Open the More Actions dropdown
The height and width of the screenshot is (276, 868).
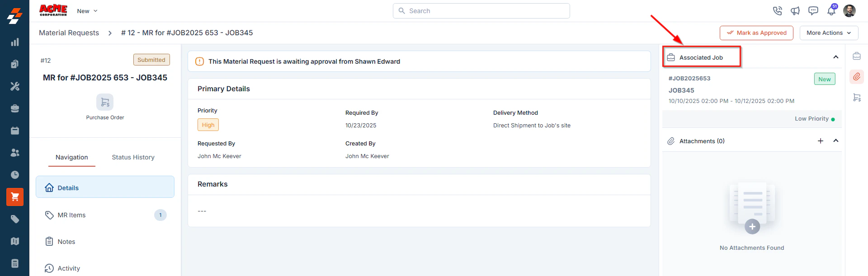829,33
